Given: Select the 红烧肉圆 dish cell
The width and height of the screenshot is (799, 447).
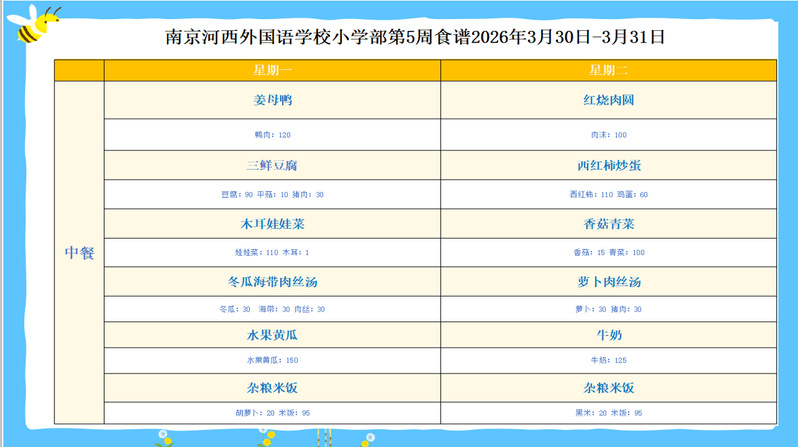Looking at the screenshot, I should [x=608, y=101].
